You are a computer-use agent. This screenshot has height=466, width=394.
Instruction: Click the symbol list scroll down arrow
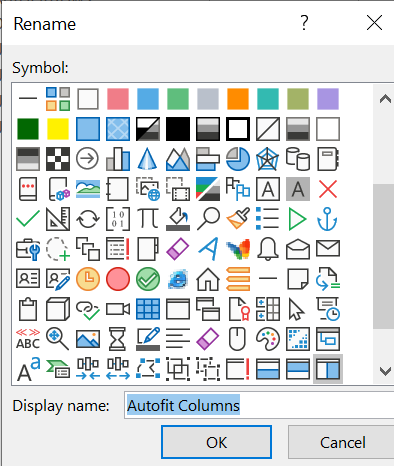click(x=385, y=371)
